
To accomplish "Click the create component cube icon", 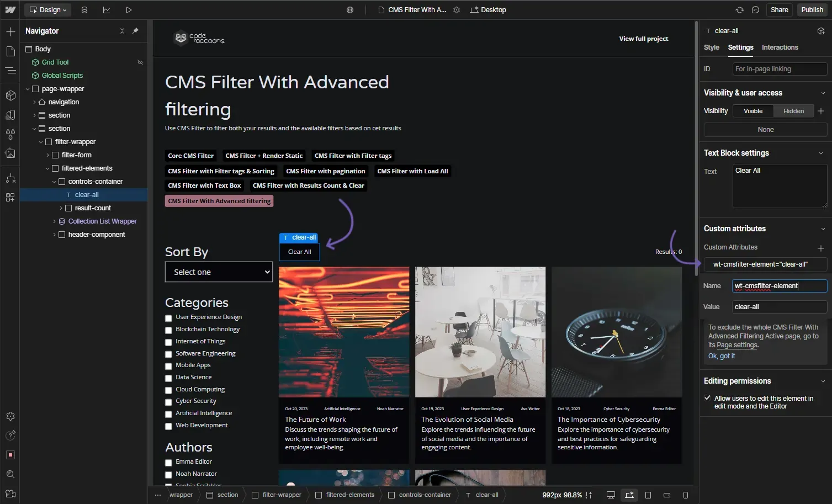I will (821, 31).
